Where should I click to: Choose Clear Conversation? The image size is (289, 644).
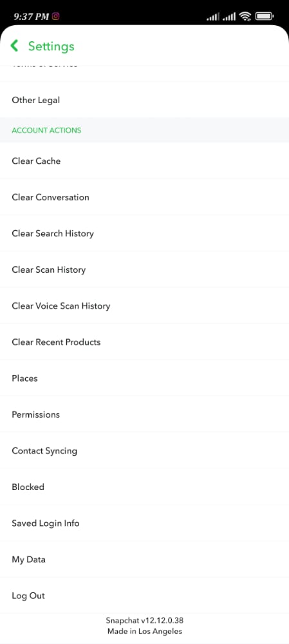point(144,197)
